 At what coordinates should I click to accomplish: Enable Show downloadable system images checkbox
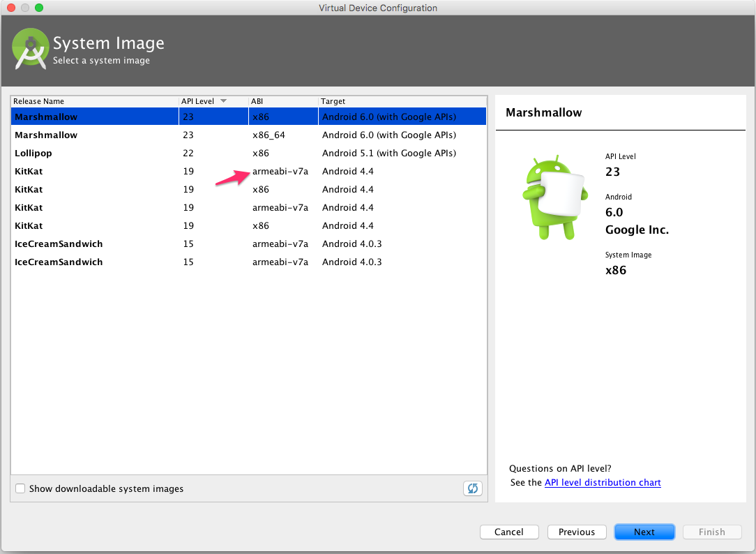20,488
